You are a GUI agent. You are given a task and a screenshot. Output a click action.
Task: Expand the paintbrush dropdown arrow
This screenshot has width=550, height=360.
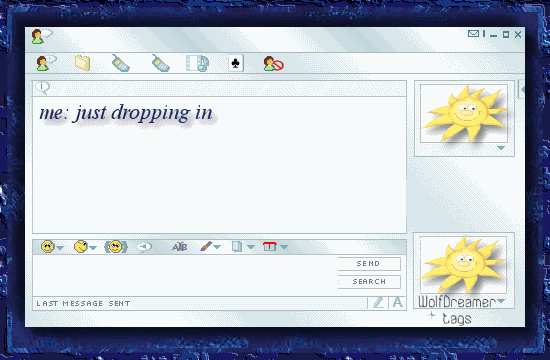click(x=217, y=247)
